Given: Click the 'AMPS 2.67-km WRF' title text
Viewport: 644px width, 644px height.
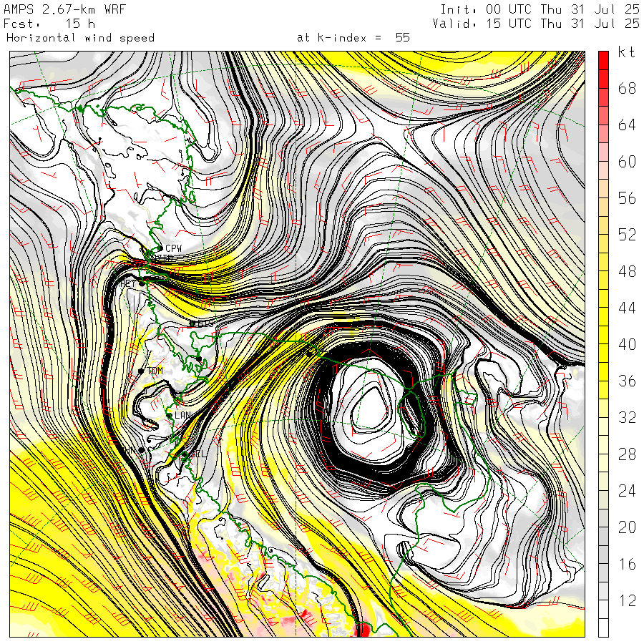Looking at the screenshot, I should 64,9.
